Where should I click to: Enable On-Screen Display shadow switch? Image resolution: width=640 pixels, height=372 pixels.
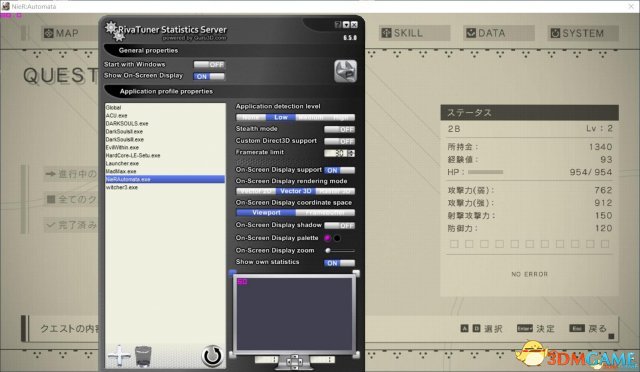[340, 225]
